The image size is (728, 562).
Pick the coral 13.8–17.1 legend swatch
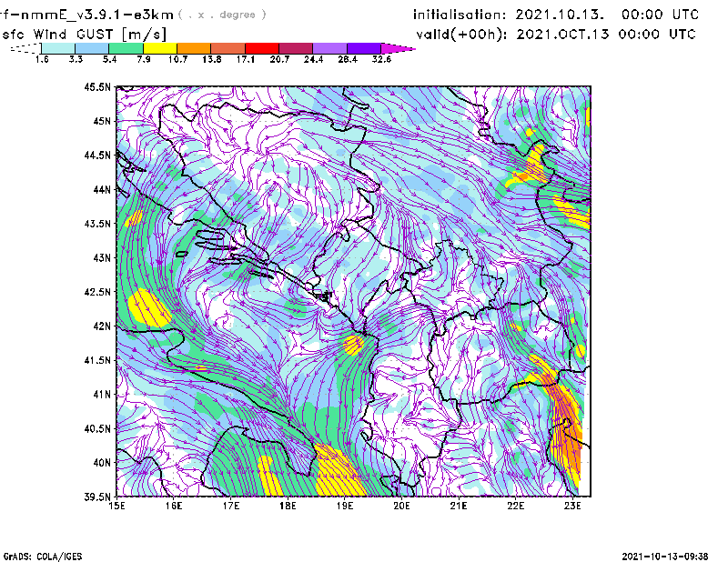click(x=228, y=48)
